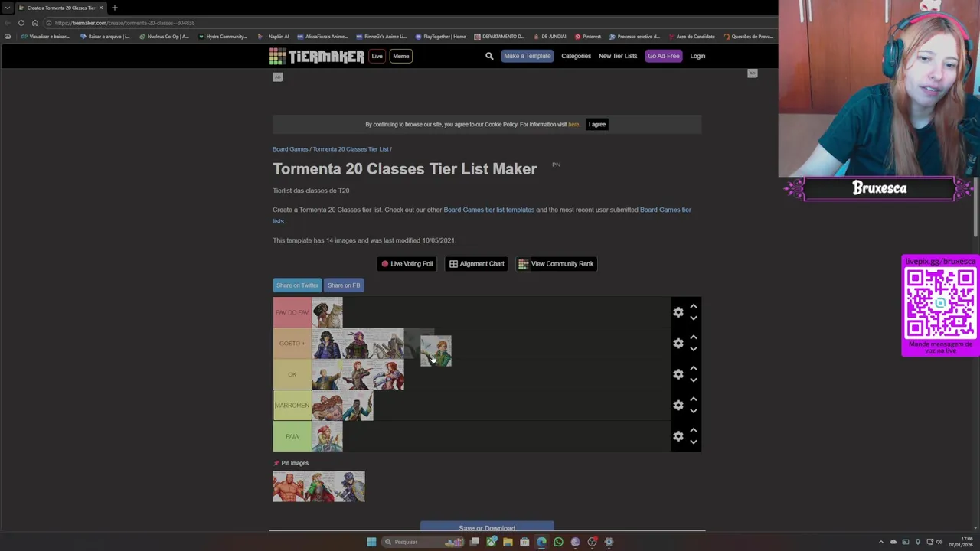Click the TierMaker site search icon
Viewport: 980px width, 551px height.
click(489, 56)
